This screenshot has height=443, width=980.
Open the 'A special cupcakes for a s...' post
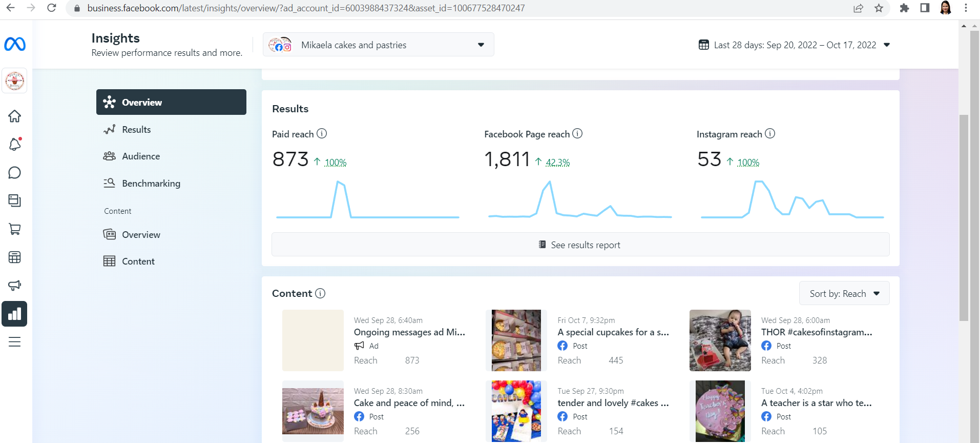pos(613,332)
